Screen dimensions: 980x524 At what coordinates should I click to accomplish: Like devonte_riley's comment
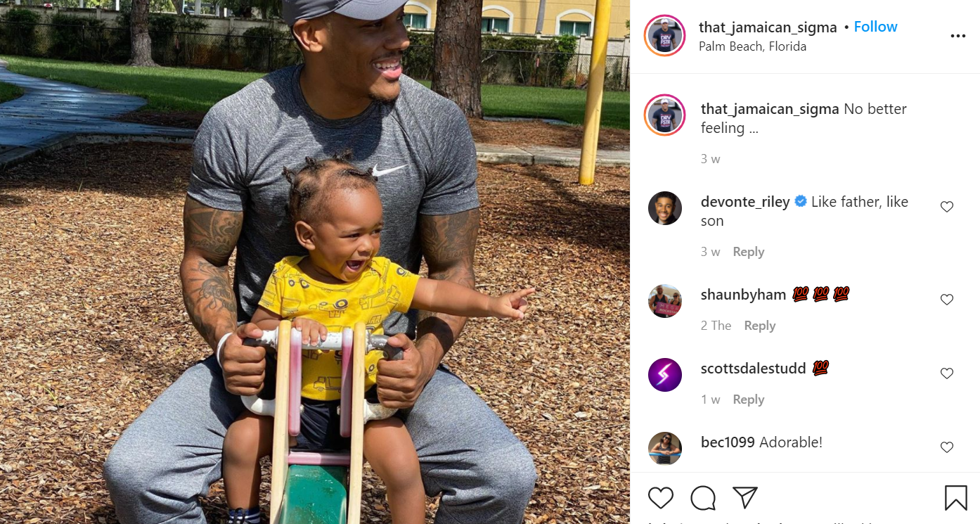pyautogui.click(x=947, y=207)
